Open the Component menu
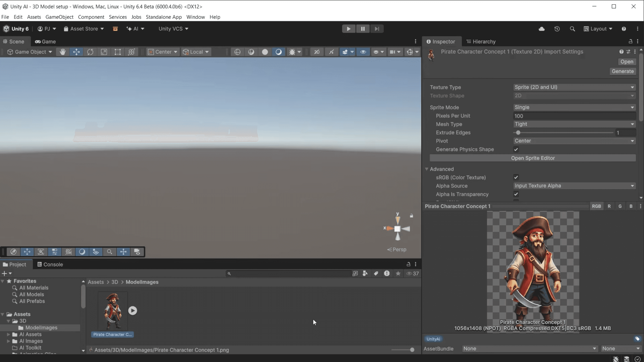The image size is (644, 362). point(91,17)
